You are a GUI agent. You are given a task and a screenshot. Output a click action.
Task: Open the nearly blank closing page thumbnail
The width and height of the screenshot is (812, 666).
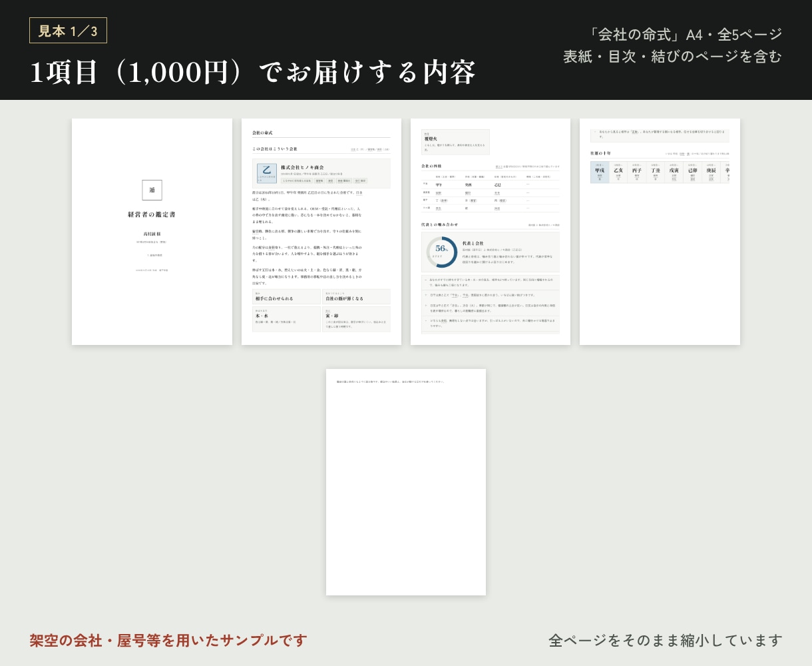tap(406, 482)
